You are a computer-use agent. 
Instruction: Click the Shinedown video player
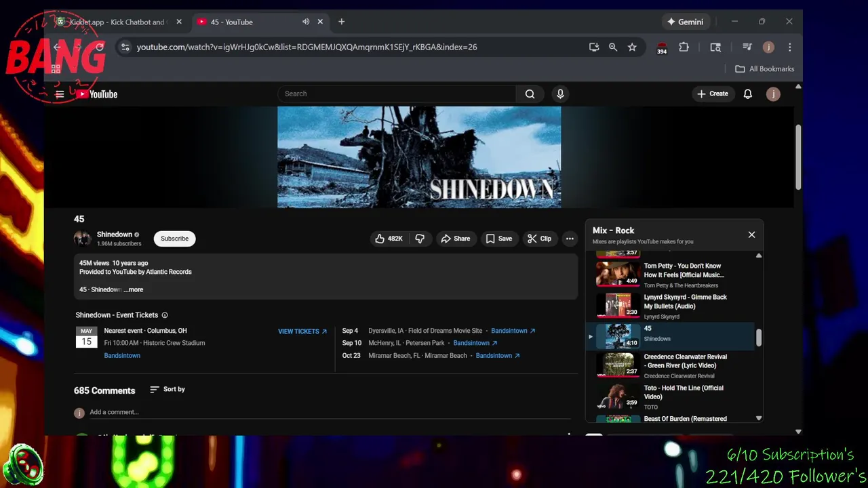pyautogui.click(x=419, y=157)
